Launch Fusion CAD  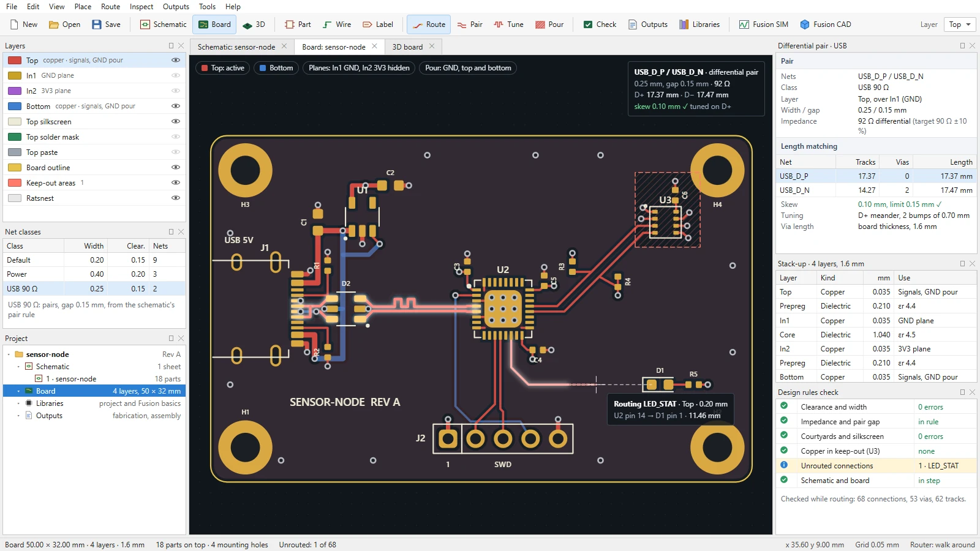click(825, 24)
